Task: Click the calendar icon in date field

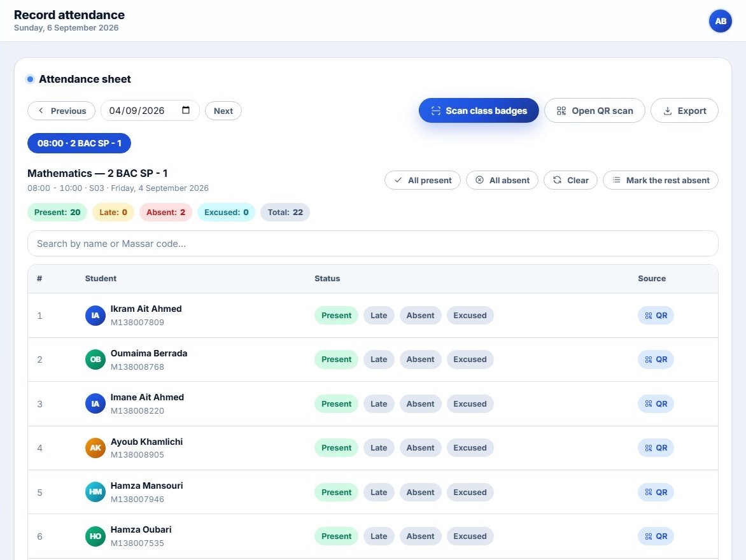Action: click(x=186, y=110)
